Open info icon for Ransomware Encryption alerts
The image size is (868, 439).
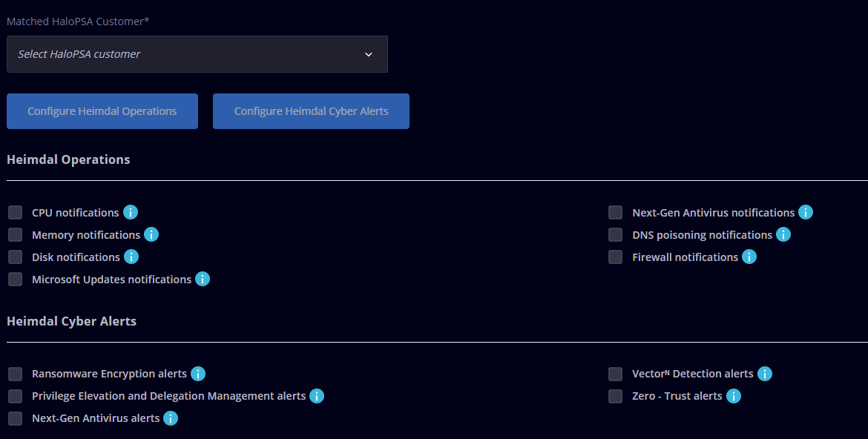point(198,374)
